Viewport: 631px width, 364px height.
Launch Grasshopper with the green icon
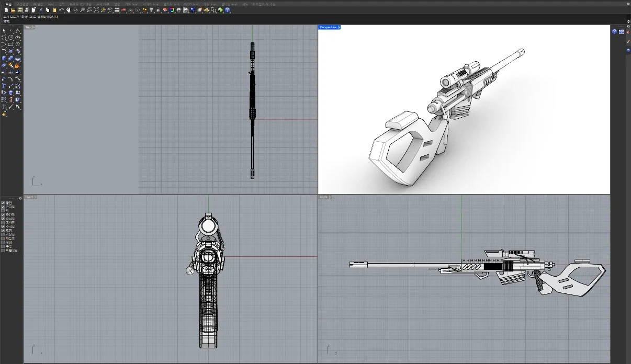point(220,10)
